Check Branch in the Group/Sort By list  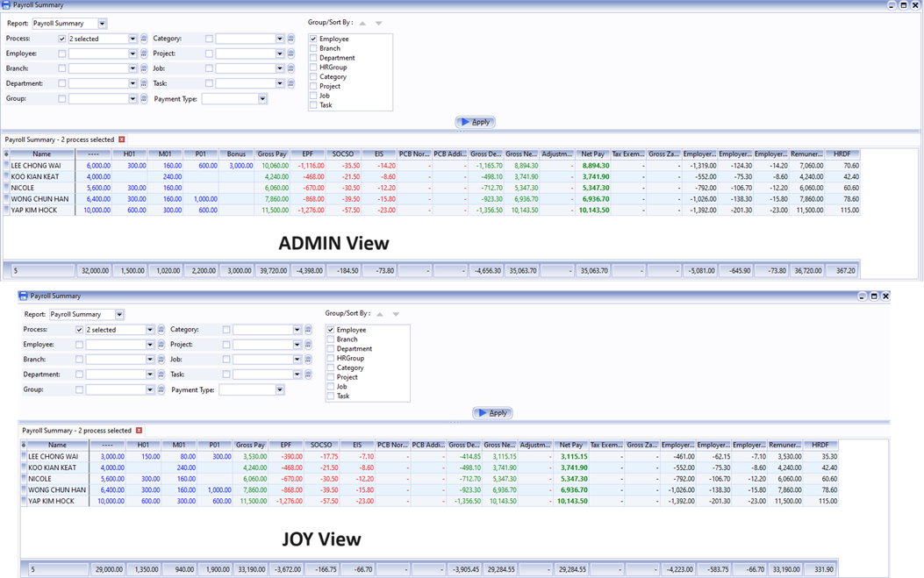tap(313, 48)
